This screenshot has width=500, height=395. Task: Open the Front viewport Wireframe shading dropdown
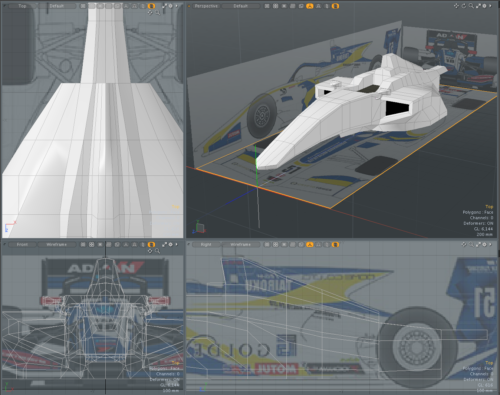pos(57,244)
